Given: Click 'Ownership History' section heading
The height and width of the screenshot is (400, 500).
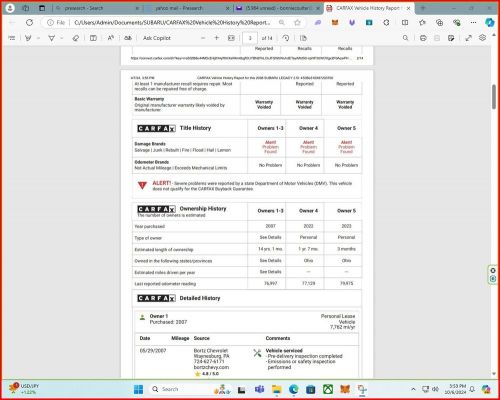Looking at the screenshot, I should click(203, 209).
